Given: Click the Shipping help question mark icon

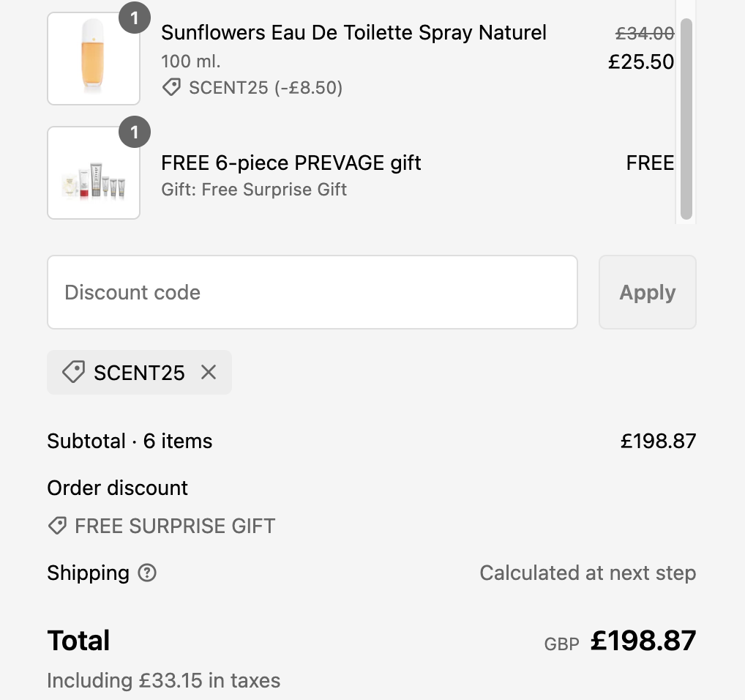Looking at the screenshot, I should (x=147, y=573).
